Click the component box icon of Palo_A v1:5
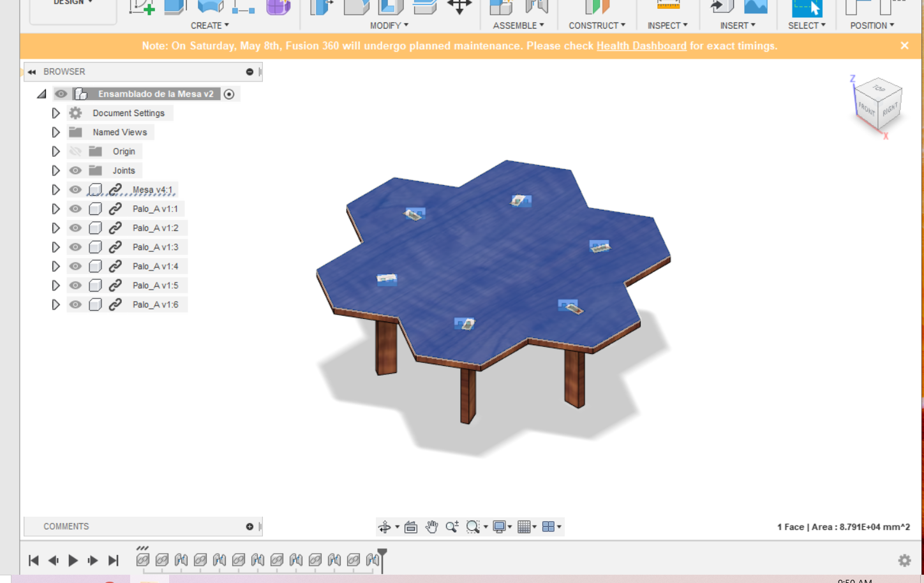 [95, 285]
